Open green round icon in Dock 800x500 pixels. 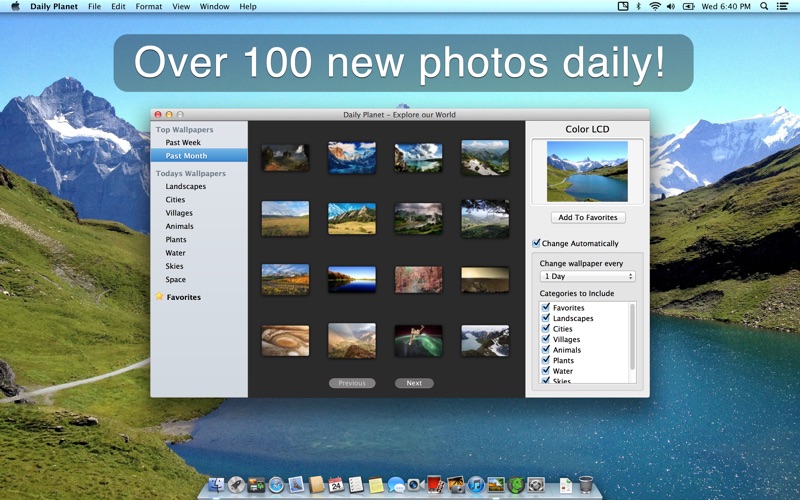tap(516, 484)
